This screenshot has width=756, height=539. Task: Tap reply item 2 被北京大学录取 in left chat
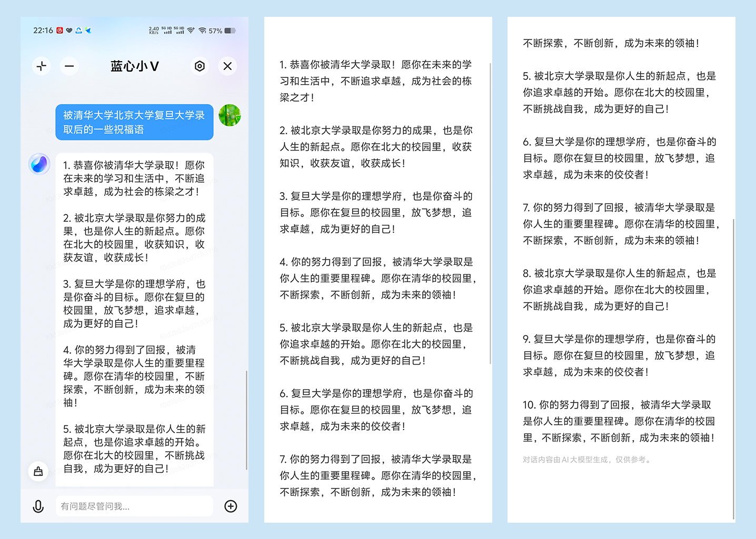[134, 237]
